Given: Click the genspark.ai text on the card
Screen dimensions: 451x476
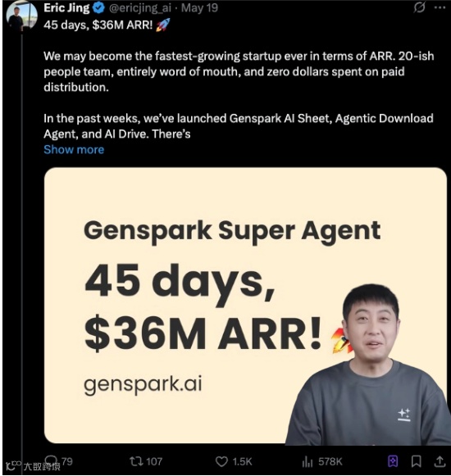Looking at the screenshot, I should click(x=143, y=384).
